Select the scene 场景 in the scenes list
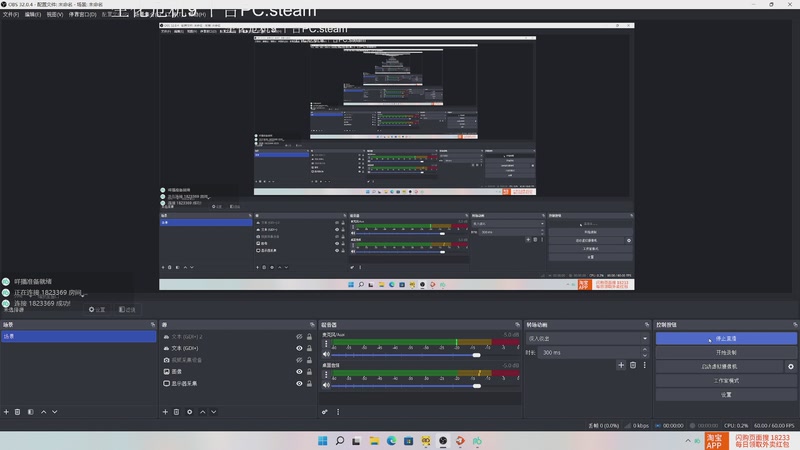The height and width of the screenshot is (450, 800). tap(79, 336)
